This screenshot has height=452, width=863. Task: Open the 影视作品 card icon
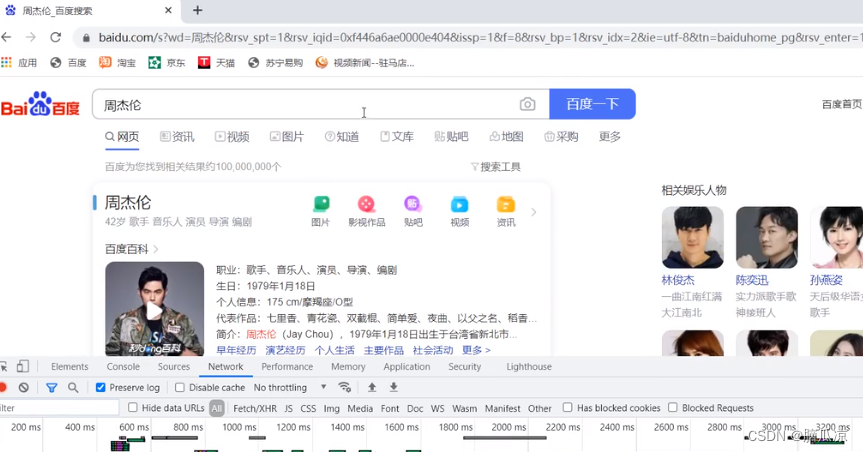pyautogui.click(x=367, y=211)
